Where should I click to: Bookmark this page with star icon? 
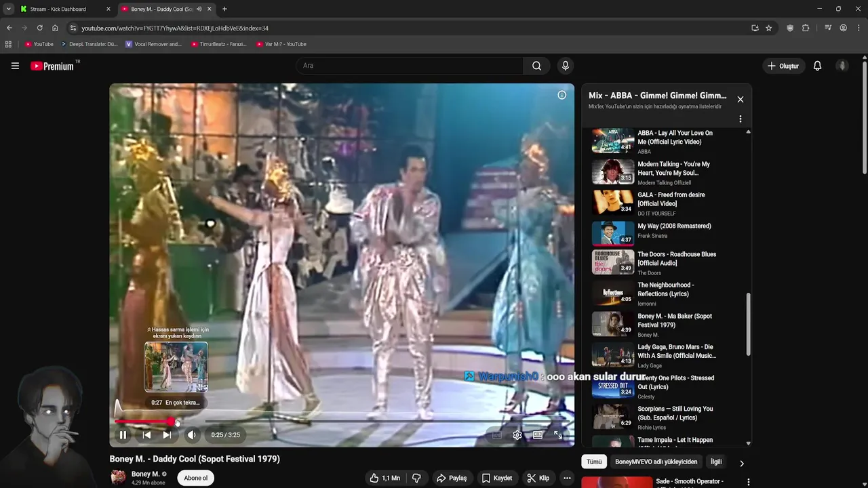(768, 28)
